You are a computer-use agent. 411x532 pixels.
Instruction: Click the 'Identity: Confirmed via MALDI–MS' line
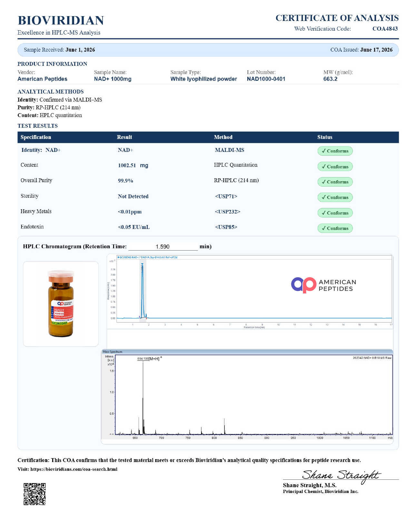pos(60,100)
